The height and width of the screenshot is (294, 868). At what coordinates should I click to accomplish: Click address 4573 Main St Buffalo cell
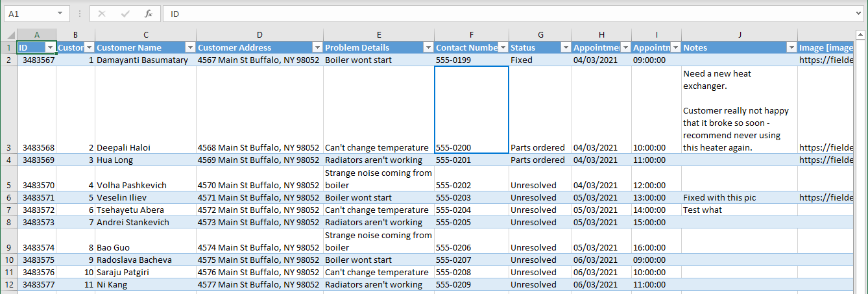coord(259,222)
